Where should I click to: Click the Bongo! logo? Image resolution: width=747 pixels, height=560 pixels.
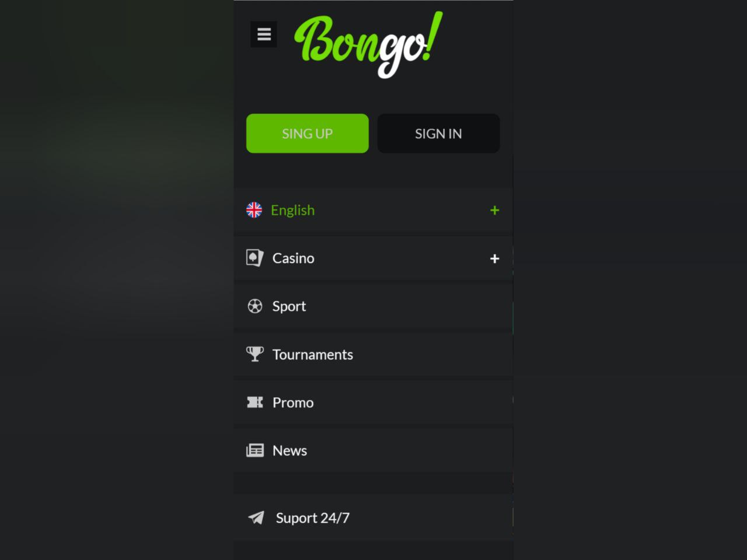[368, 44]
